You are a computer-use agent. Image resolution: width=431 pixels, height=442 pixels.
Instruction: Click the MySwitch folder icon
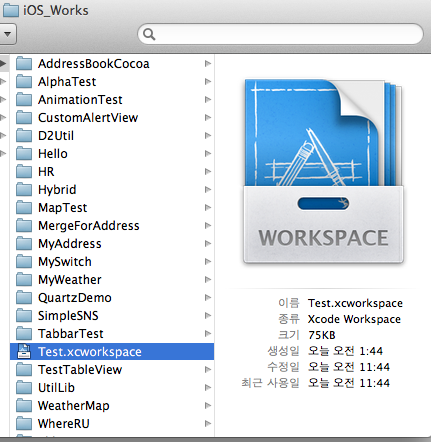(x=24, y=261)
